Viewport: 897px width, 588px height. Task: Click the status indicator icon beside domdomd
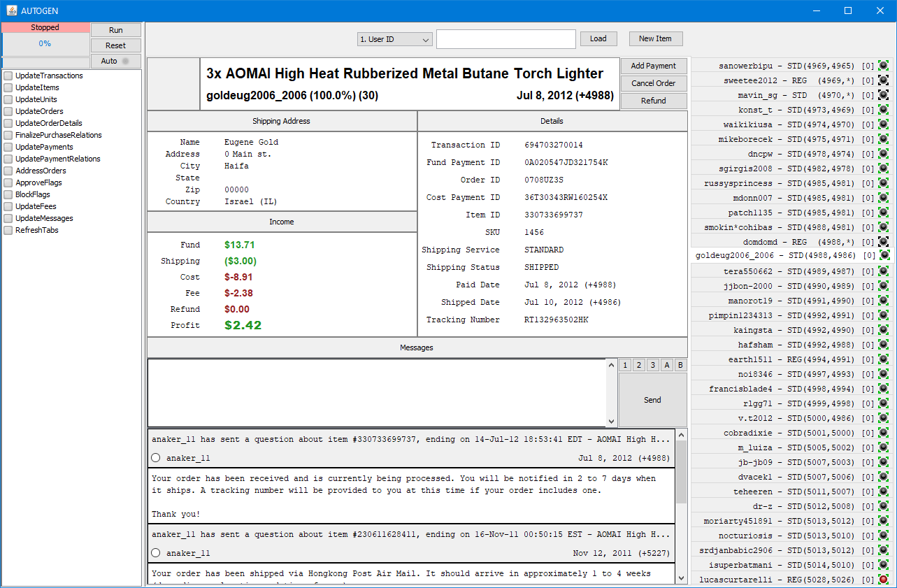click(884, 242)
